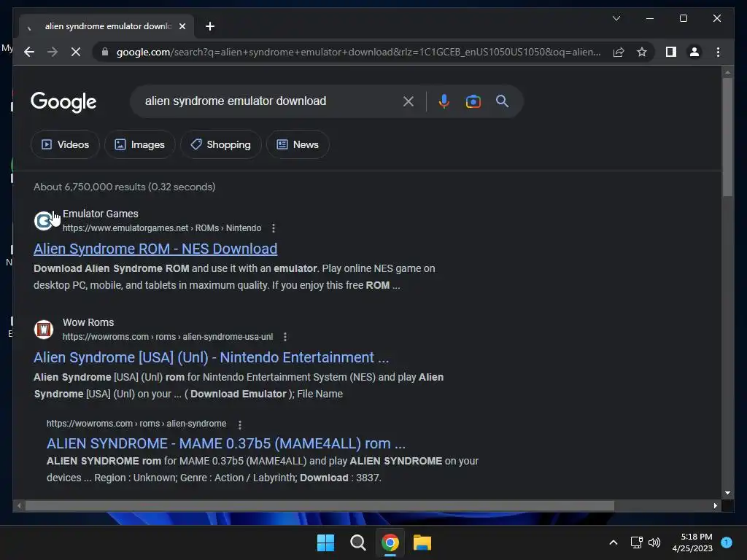
Task: Open the tab search dropdown chevron
Action: click(616, 18)
